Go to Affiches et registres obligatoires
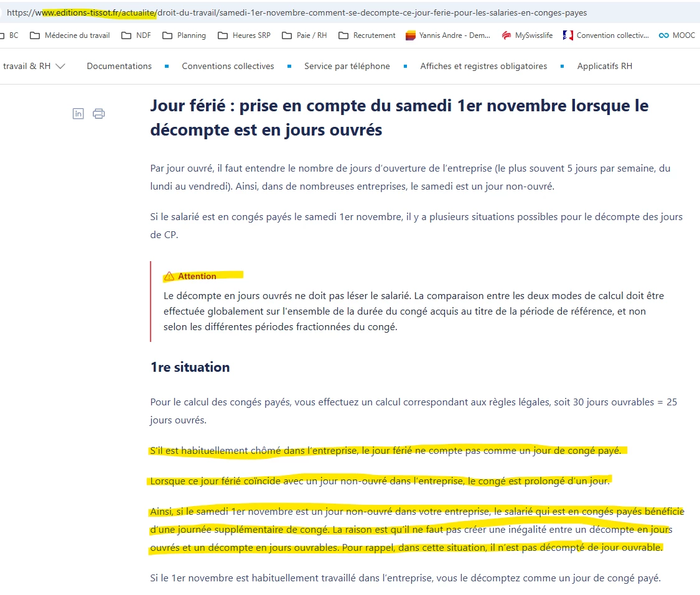The height and width of the screenshot is (595, 700). tap(483, 66)
